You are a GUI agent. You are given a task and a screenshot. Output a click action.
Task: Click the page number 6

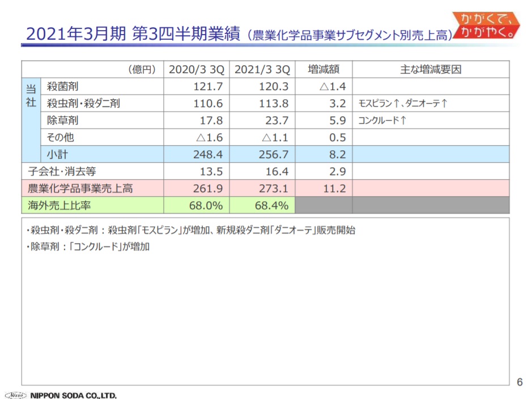(520, 382)
